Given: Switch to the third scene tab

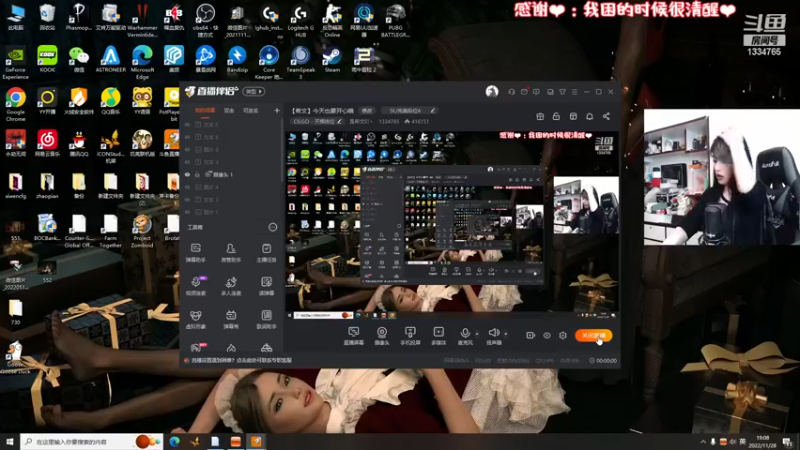Looking at the screenshot, I should [251, 110].
